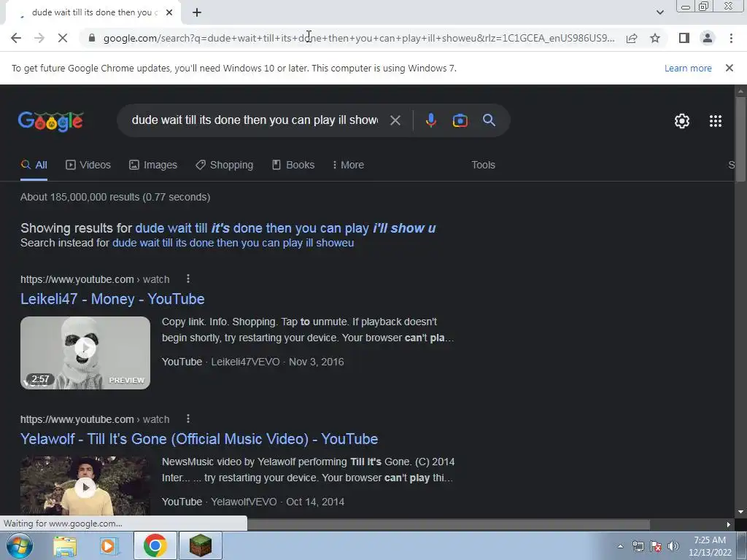Open the Chrome three-dot menu
This screenshot has height=560, width=747.
[x=731, y=38]
